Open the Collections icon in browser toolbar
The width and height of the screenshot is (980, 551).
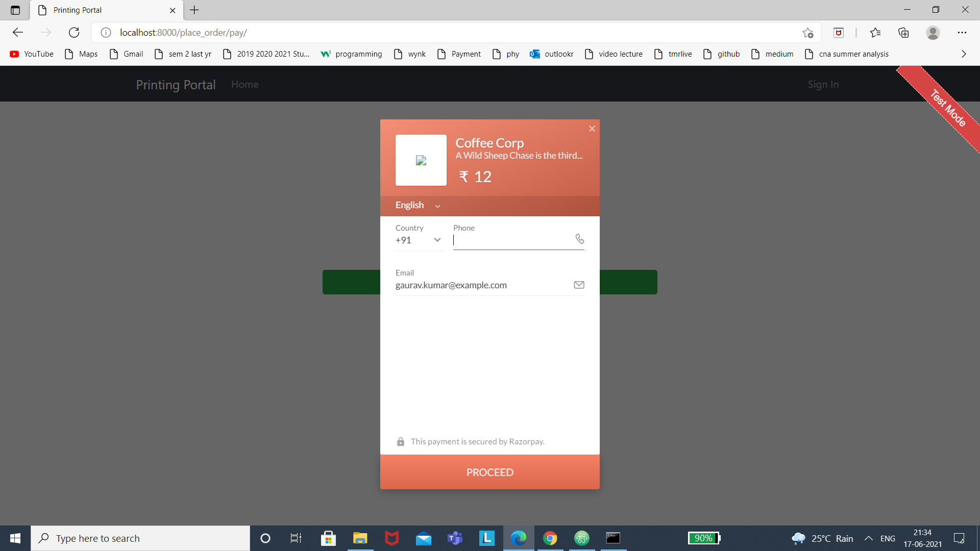pos(903,33)
